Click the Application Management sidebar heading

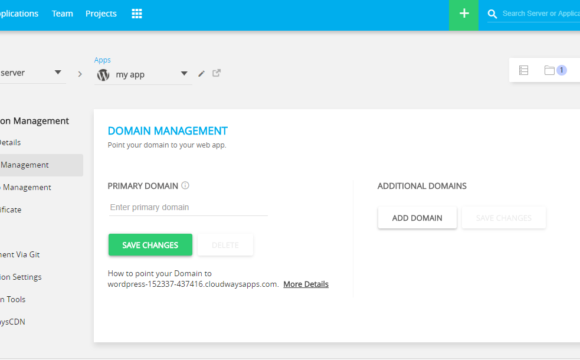point(34,121)
